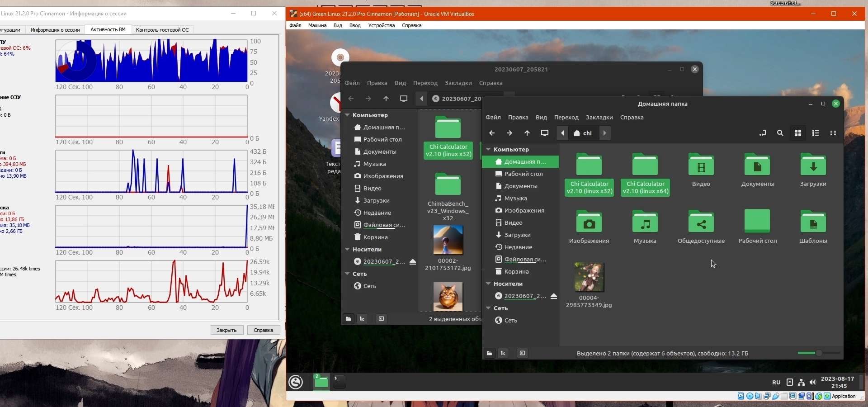Click the computer icon in 20230607_205821 toolbar
The width and height of the screenshot is (868, 407).
[x=404, y=99]
